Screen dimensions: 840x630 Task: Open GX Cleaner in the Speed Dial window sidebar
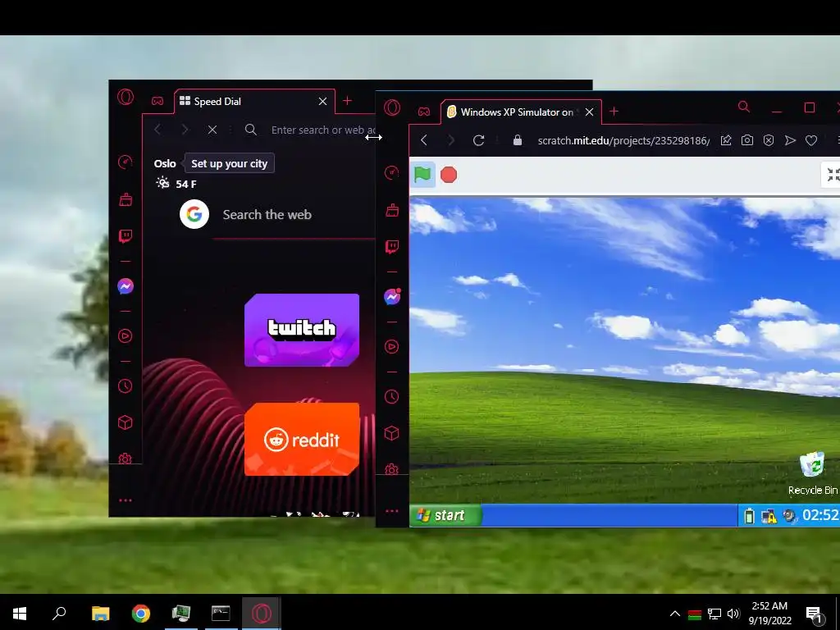126,200
